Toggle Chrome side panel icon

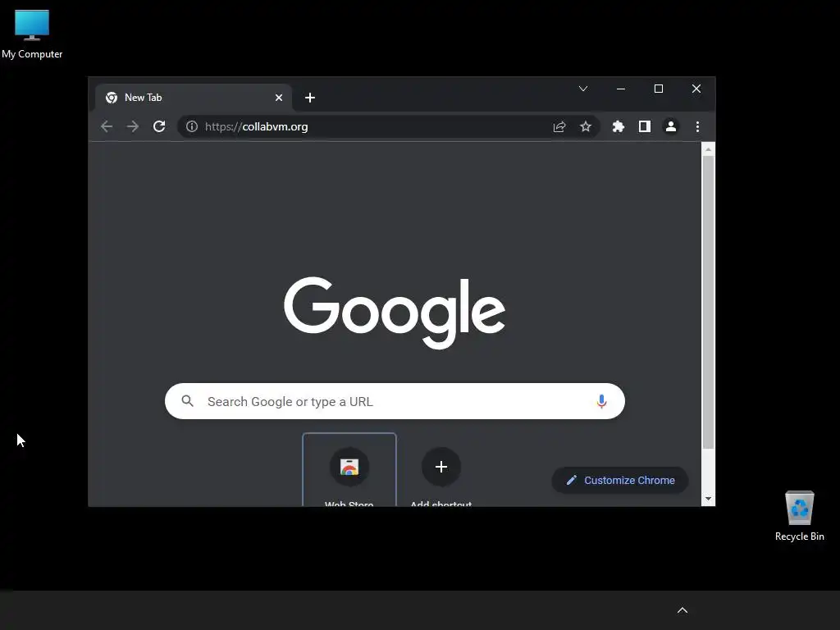[x=645, y=126]
